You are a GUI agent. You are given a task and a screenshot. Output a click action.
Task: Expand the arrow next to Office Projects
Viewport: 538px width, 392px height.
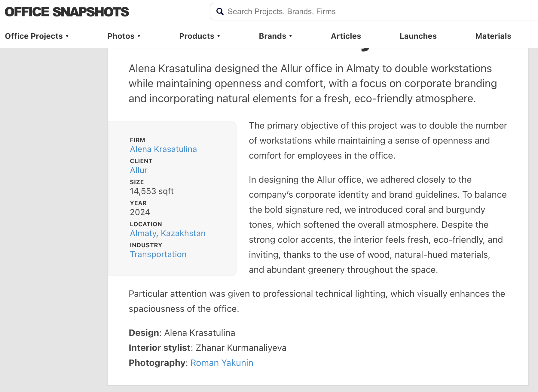click(x=67, y=36)
